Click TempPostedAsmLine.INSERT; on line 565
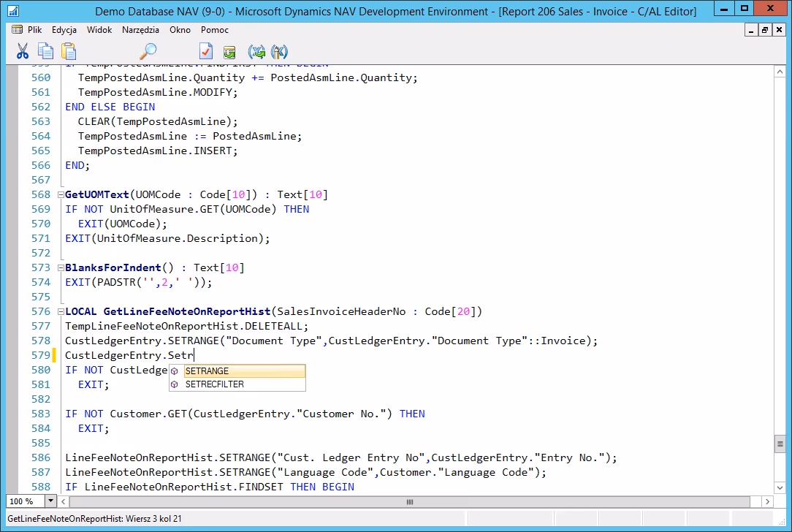Screen dimensions: 792x532 tap(158, 151)
